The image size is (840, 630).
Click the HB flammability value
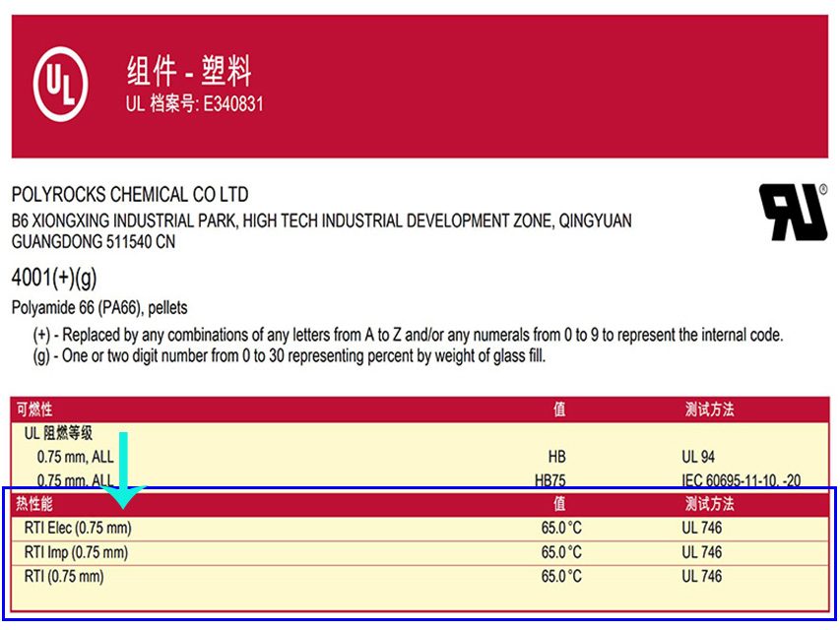(557, 457)
